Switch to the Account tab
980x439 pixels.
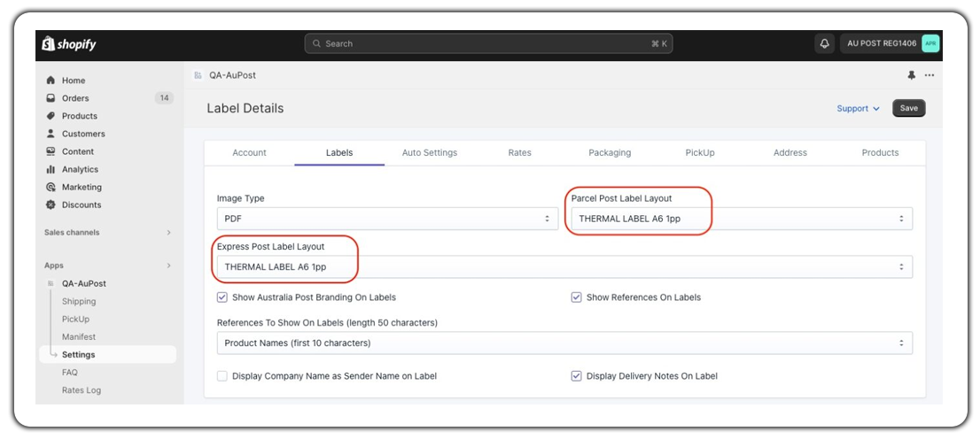[x=249, y=152]
